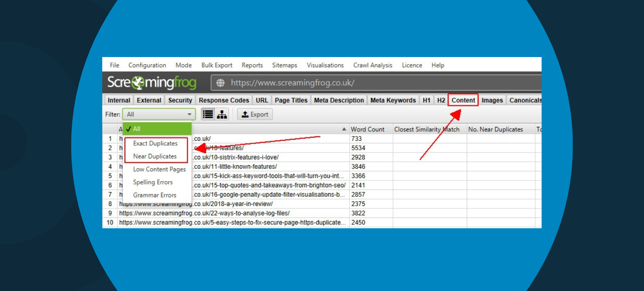Switch to the H1 tab

tap(426, 100)
